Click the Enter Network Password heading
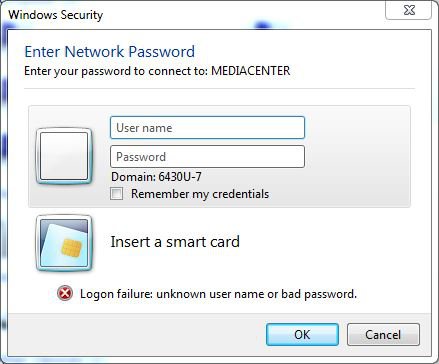This screenshot has height=364, width=439. pyautogui.click(x=110, y=52)
